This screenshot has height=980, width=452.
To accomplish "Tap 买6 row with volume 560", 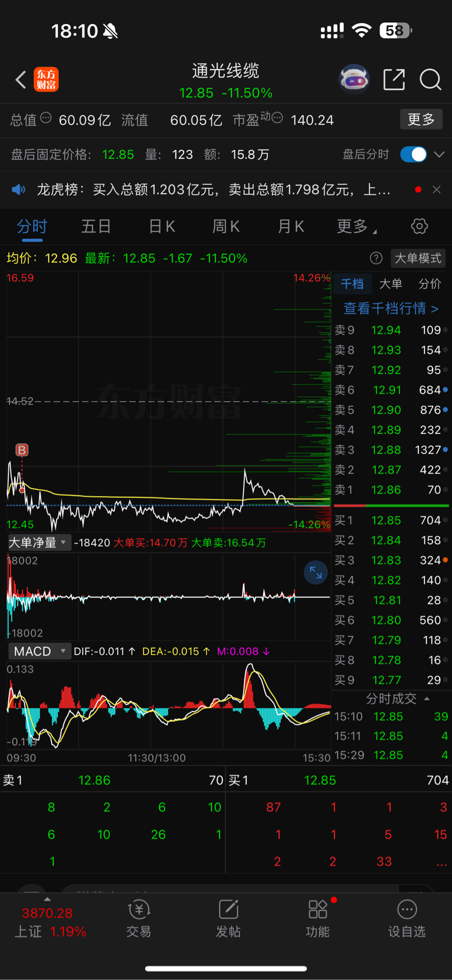I will (x=391, y=620).
